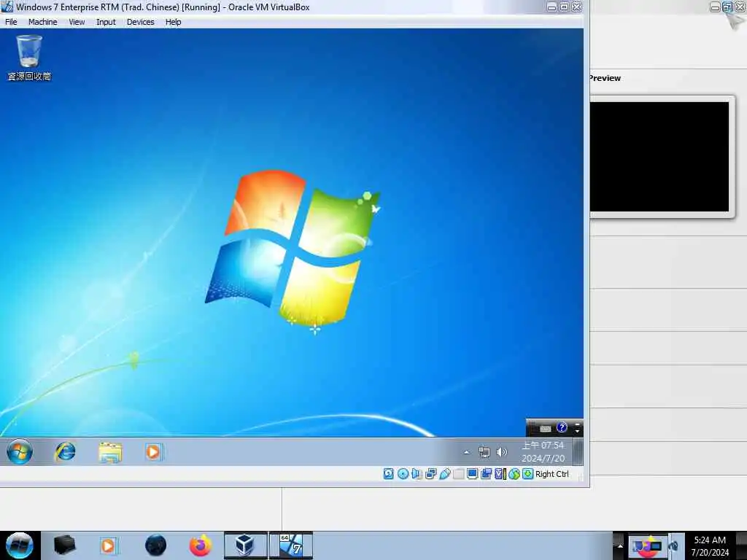
Task: Launch Windows Media Player in guest taskbar
Action: pos(153,451)
